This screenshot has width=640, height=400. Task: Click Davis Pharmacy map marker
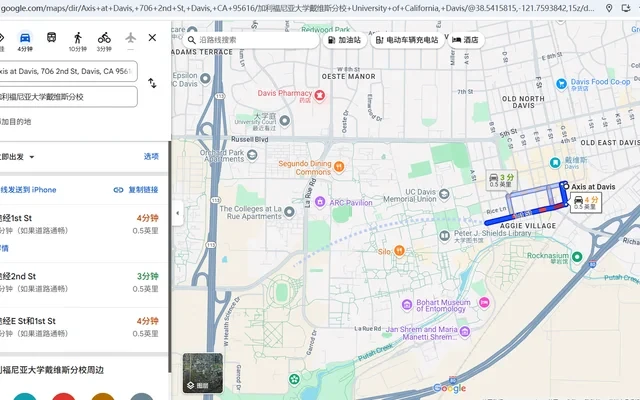[320, 96]
